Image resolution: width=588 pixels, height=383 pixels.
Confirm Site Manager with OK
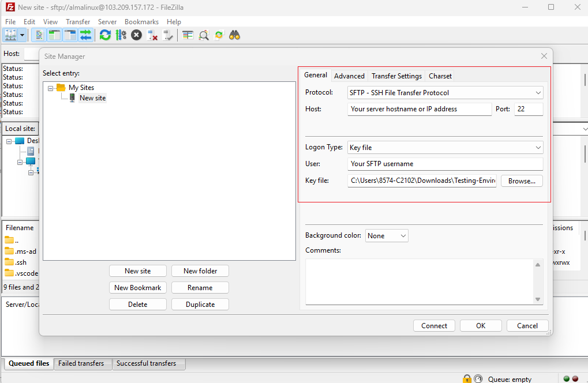pyautogui.click(x=481, y=326)
